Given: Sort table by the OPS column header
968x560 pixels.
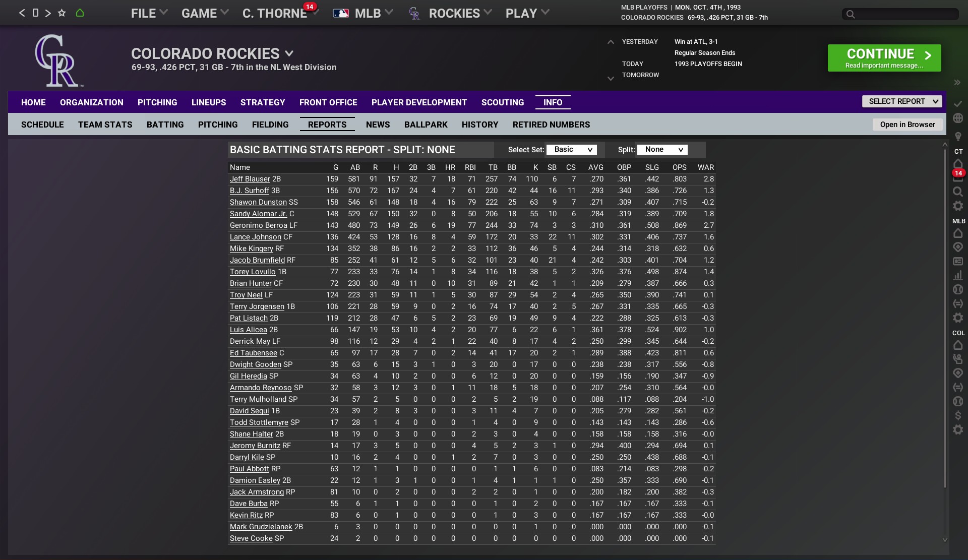Looking at the screenshot, I should (679, 167).
